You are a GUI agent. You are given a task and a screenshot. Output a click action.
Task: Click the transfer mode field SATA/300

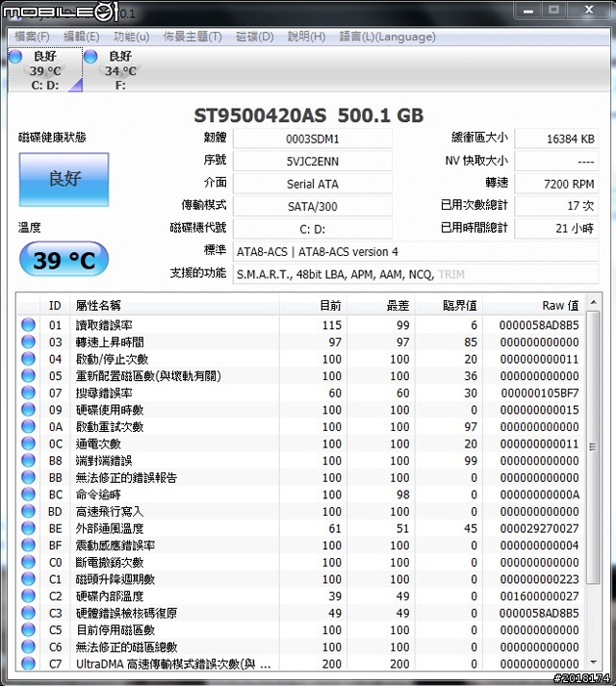click(x=313, y=206)
